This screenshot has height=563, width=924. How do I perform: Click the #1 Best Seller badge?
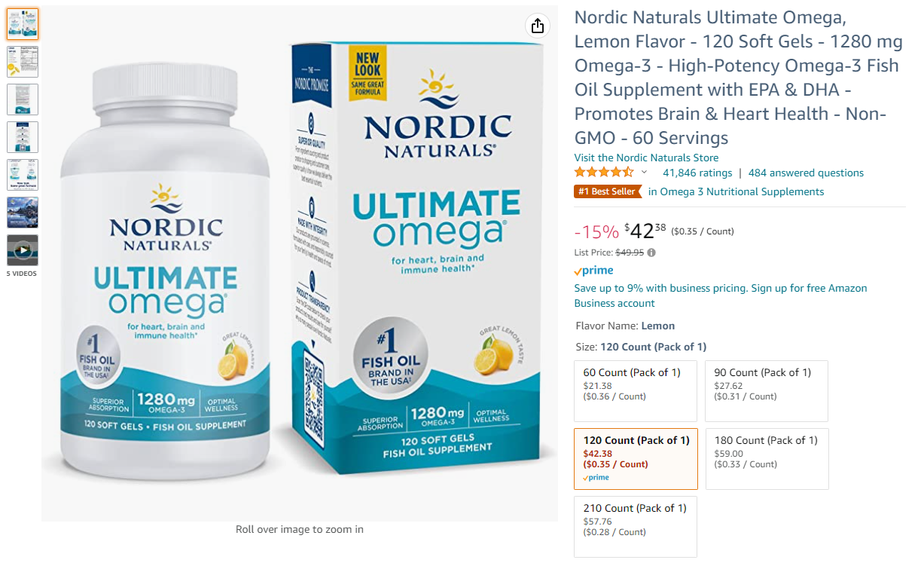pyautogui.click(x=608, y=191)
